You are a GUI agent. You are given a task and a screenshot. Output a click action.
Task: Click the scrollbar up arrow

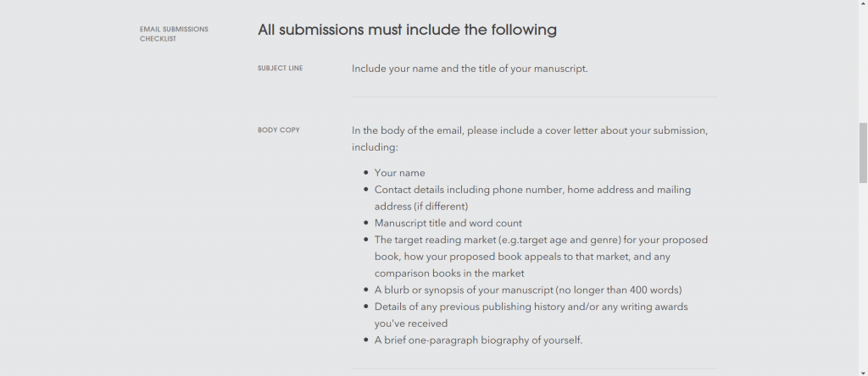click(863, 4)
